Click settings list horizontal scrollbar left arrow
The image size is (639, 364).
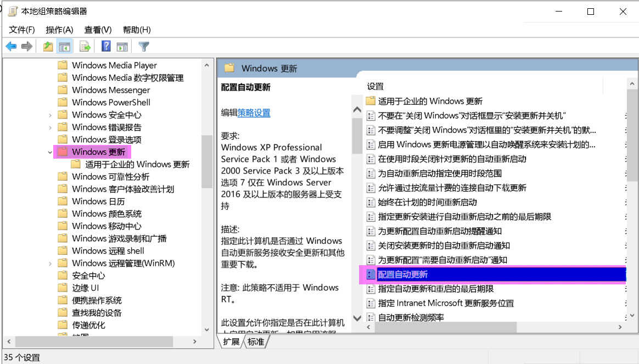click(368, 327)
